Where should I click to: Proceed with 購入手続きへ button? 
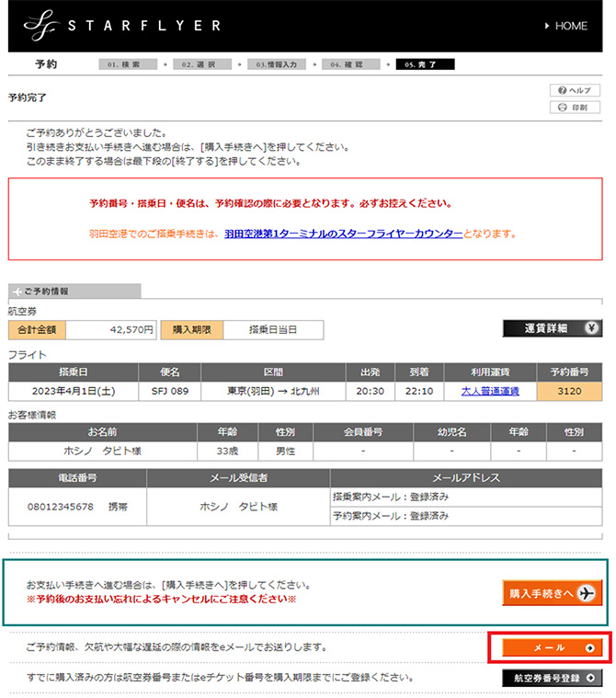pyautogui.click(x=552, y=593)
